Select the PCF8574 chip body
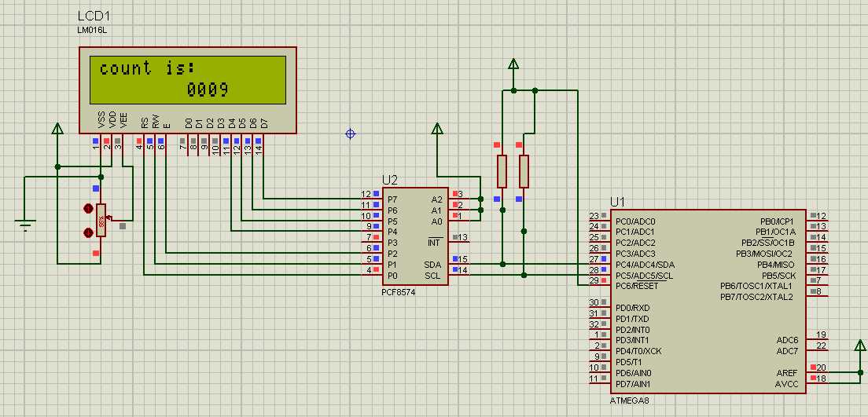This screenshot has width=868, height=417. (416, 237)
